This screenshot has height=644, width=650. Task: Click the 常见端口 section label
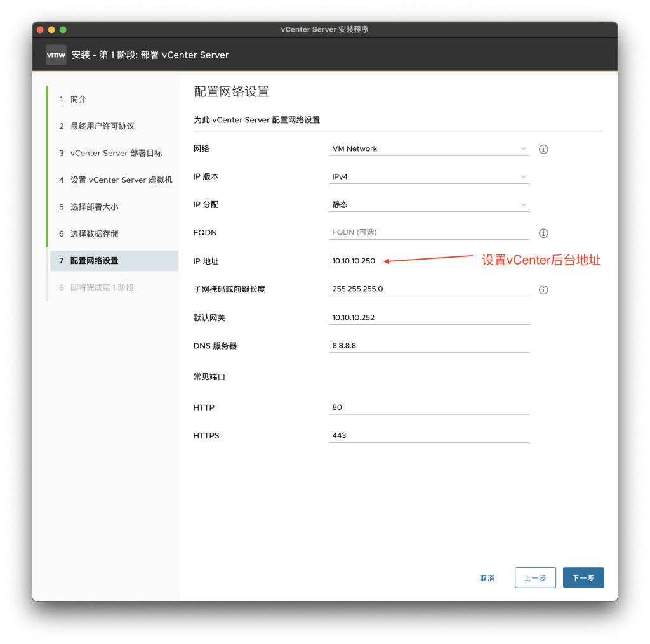point(209,377)
